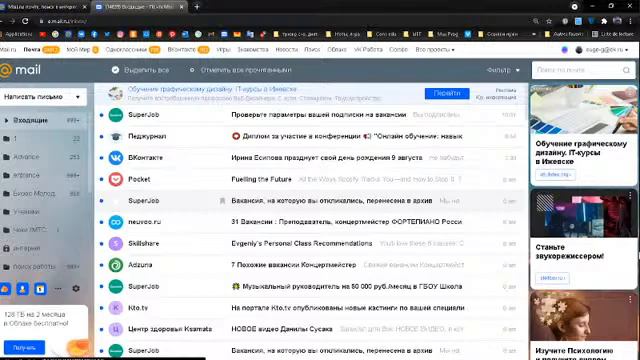Image resolution: width=640 pixels, height=360 pixels.
Task: Click the Skillshare sender avatar
Action: click(116, 244)
